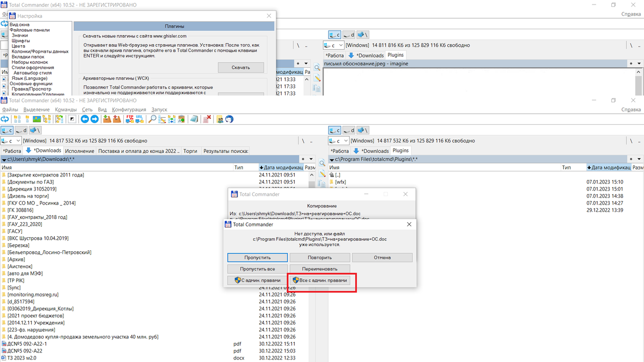Viewport: 644px width, 362px height.
Task: Sort by the Тип column in Downloads panel
Action: click(x=246, y=167)
